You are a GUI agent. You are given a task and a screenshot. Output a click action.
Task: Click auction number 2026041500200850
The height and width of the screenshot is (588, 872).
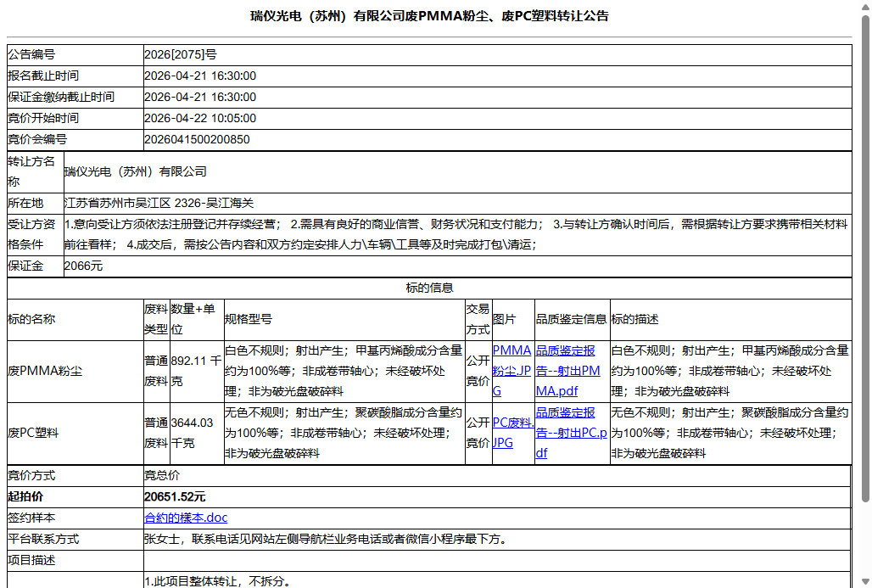[x=197, y=139]
